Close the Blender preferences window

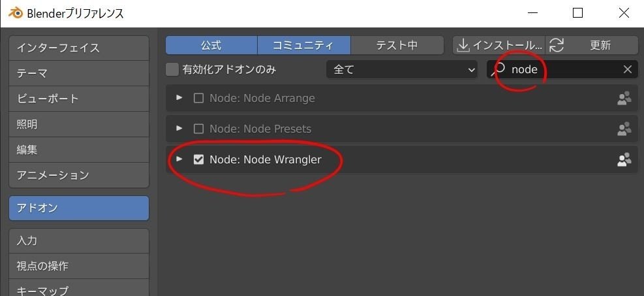[624, 13]
